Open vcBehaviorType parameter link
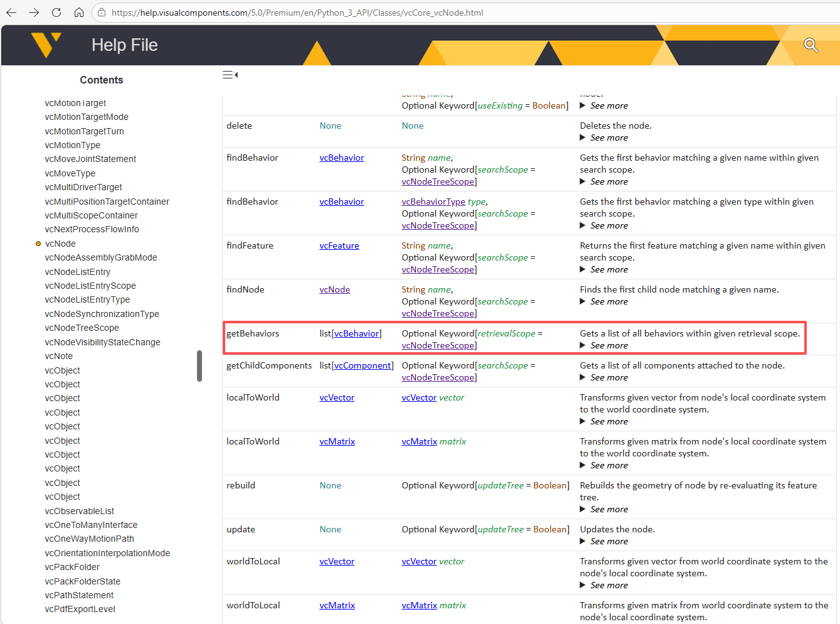Image resolution: width=840 pixels, height=624 pixels. coord(433,202)
